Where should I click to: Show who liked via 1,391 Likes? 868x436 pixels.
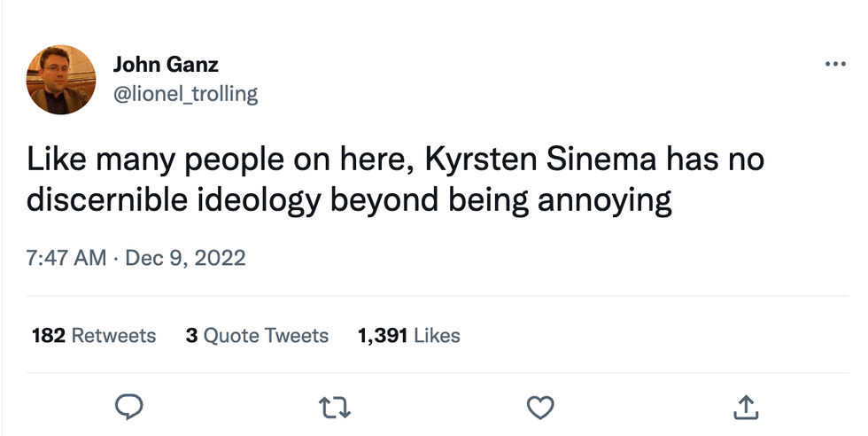[408, 336]
